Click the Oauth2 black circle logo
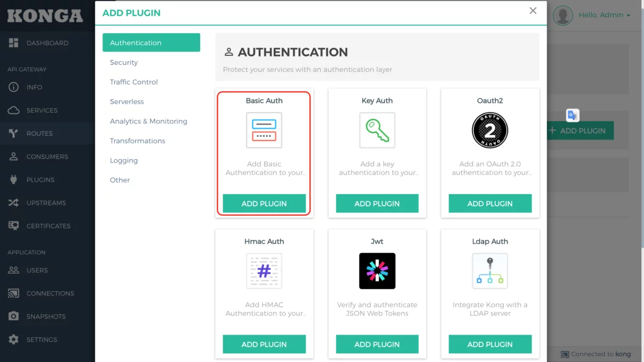Viewport: 644px width, 362px height. (490, 130)
